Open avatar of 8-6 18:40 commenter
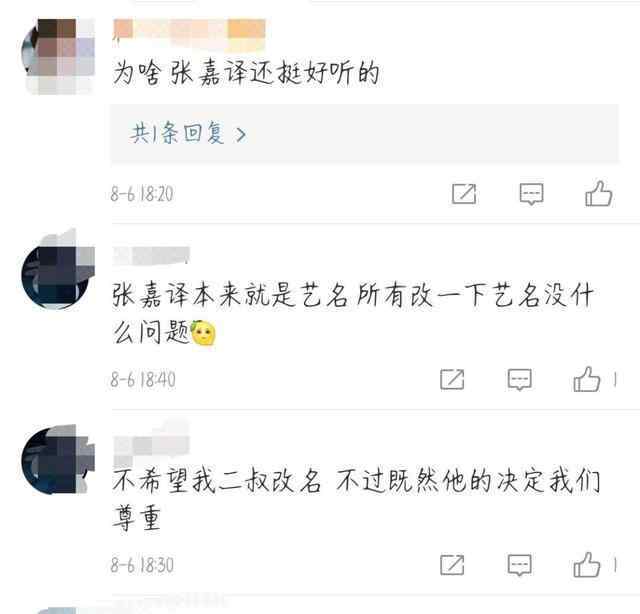Viewport: 640px width, 614px height. coord(58,271)
